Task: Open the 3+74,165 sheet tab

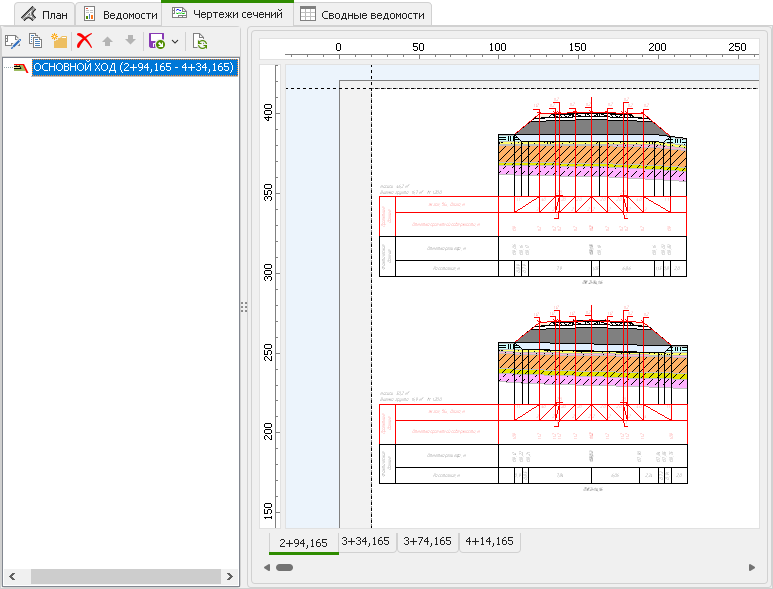Action: [428, 541]
